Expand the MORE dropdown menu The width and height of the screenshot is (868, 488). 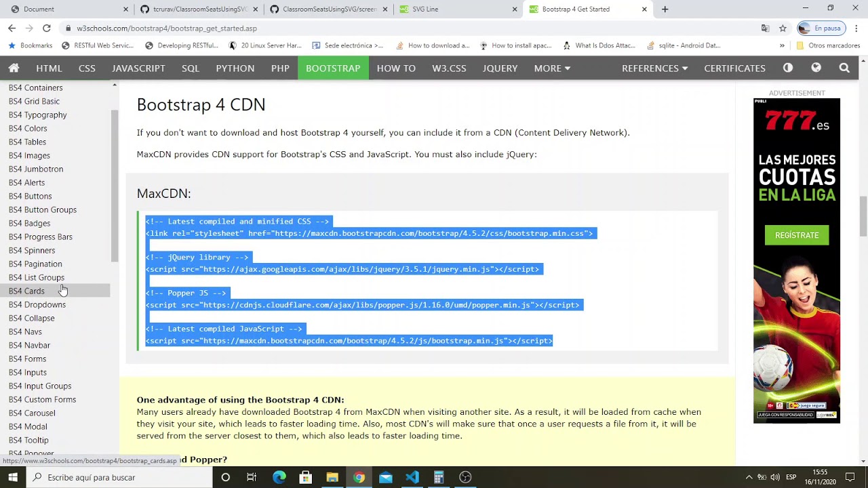point(552,68)
